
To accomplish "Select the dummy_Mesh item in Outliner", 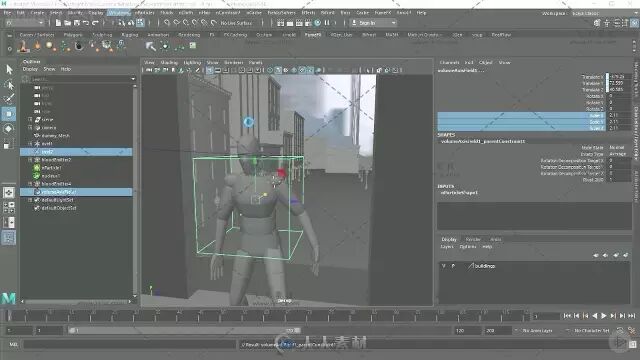I will 56,136.
